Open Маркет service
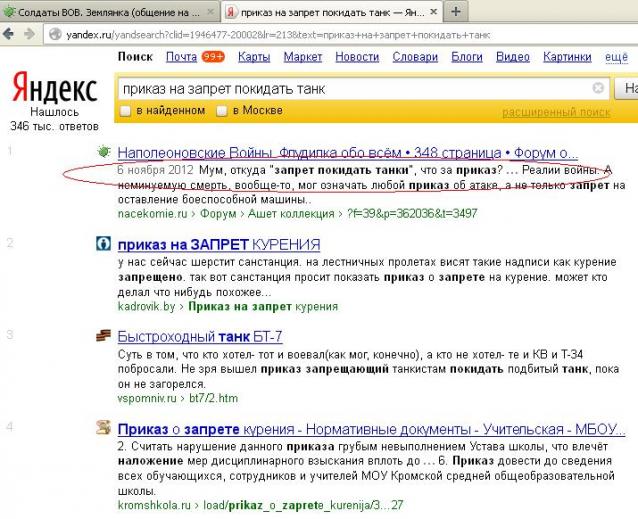Screen dimensions: 638x519 [x=303, y=57]
